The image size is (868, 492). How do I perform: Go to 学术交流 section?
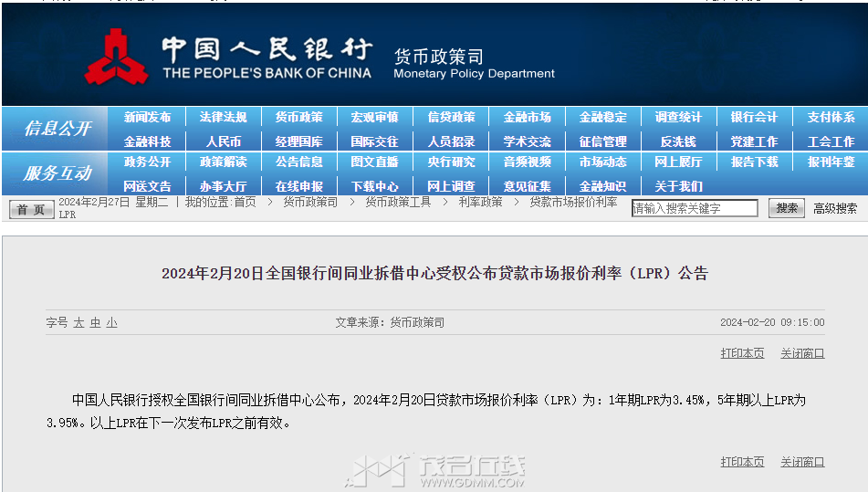527,141
